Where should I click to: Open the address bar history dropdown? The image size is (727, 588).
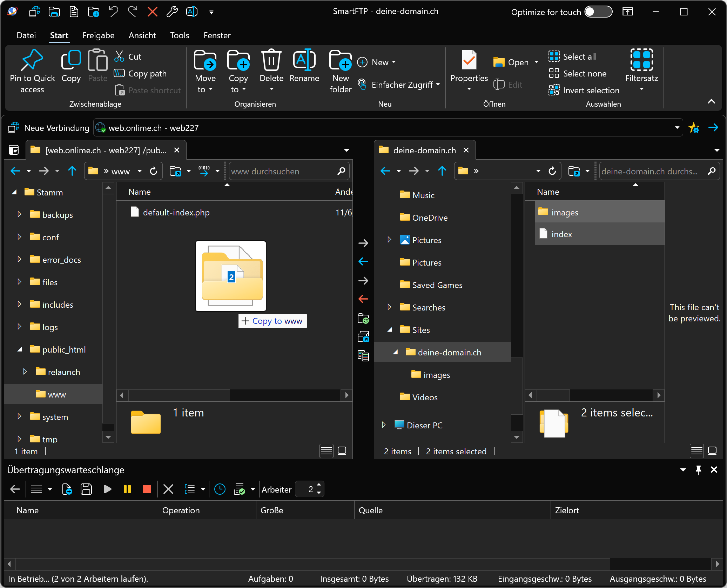(x=677, y=128)
